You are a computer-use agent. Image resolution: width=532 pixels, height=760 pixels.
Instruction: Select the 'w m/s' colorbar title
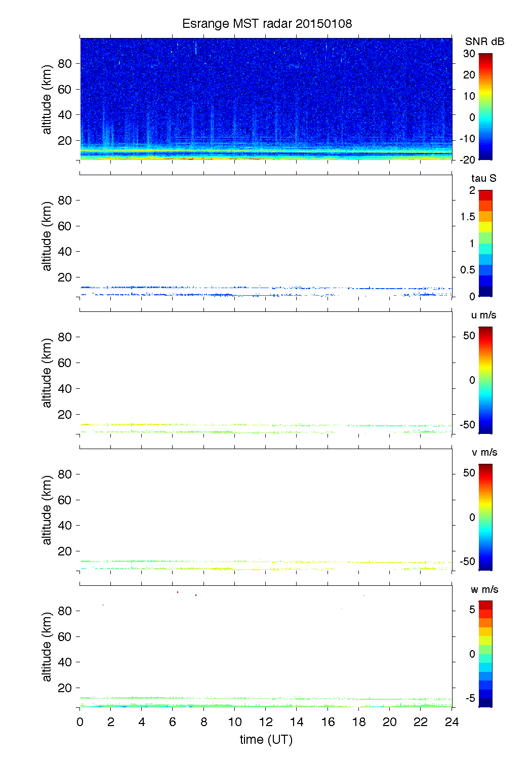(484, 589)
